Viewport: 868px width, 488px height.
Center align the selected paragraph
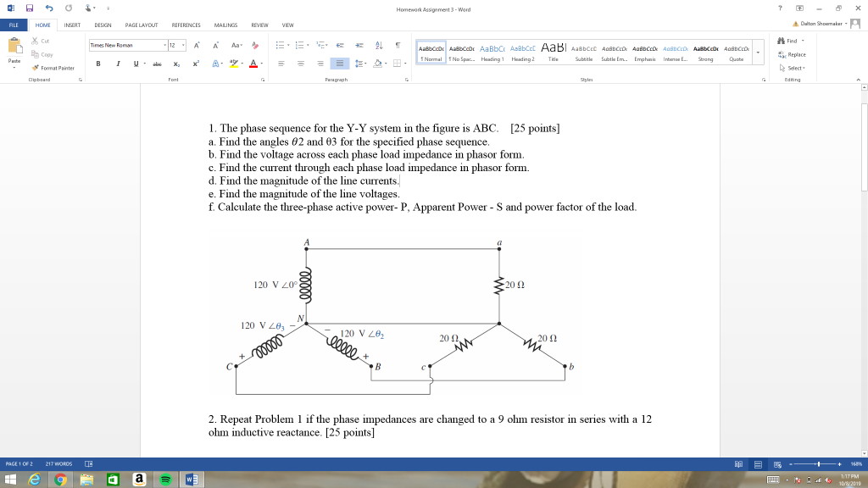[301, 63]
